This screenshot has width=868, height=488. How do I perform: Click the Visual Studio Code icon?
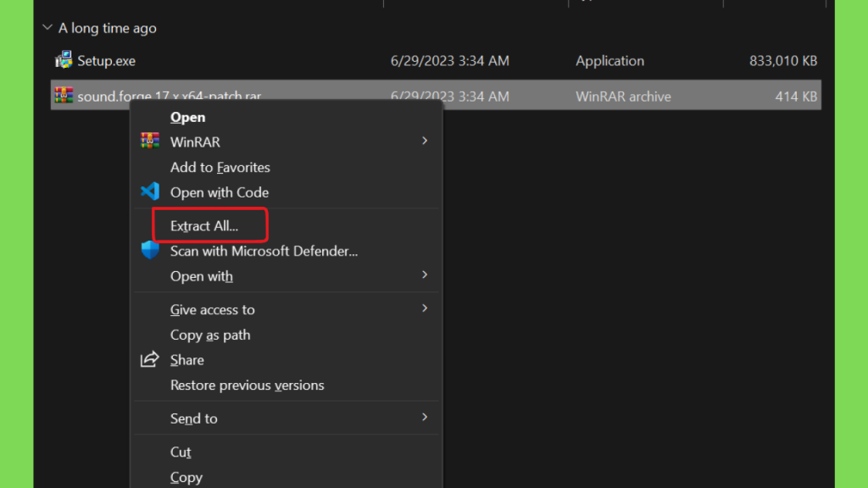point(150,191)
